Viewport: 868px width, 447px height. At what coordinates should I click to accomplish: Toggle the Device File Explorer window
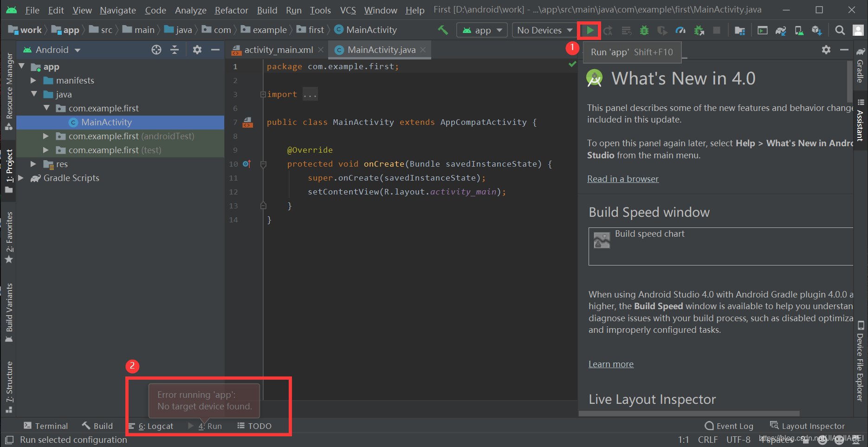[x=861, y=361]
